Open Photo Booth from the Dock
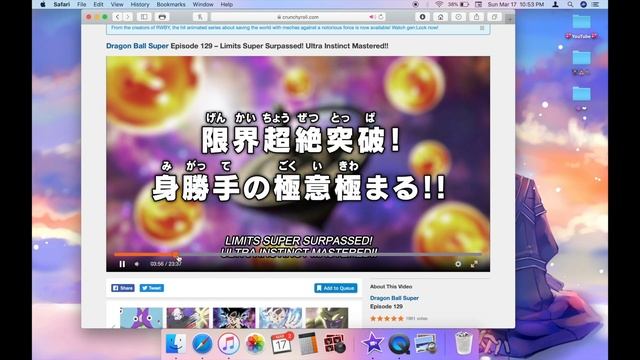The image size is (640, 360). [x=334, y=344]
